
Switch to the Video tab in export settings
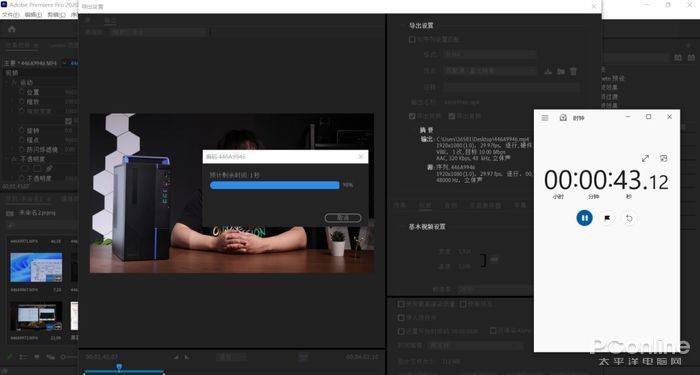(425, 205)
